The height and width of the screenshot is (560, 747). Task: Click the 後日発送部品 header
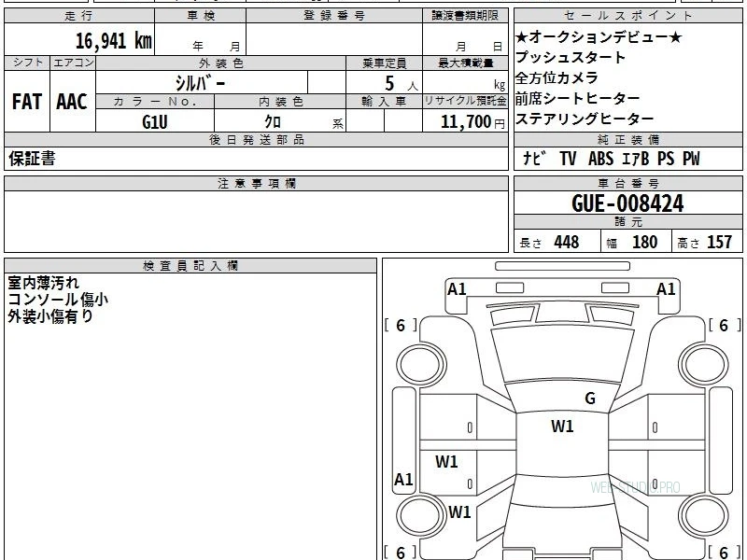(256, 139)
